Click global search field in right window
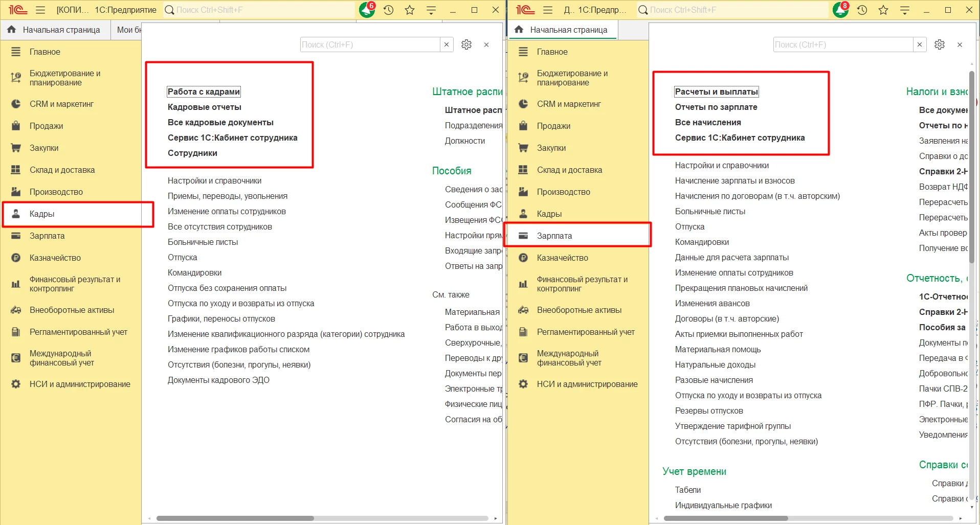 pyautogui.click(x=733, y=10)
